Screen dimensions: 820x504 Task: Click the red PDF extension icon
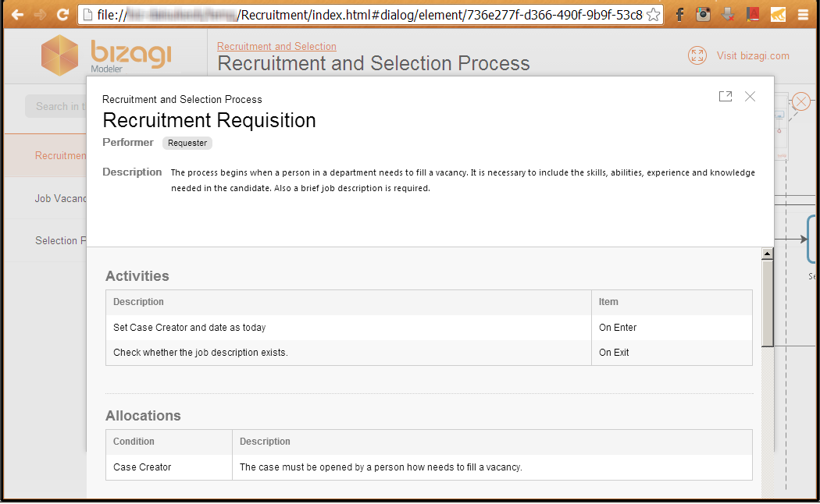(753, 15)
